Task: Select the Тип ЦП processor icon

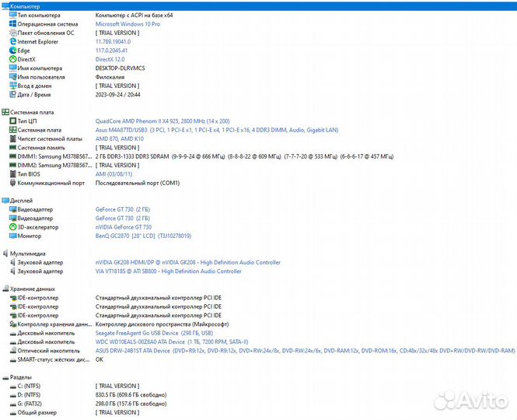Action: point(12,121)
